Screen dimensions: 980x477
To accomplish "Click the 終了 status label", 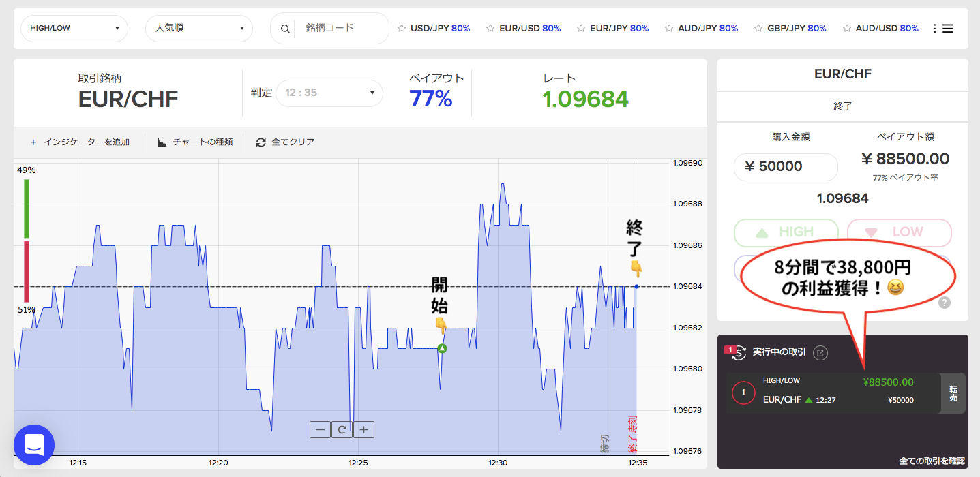I will (x=843, y=106).
